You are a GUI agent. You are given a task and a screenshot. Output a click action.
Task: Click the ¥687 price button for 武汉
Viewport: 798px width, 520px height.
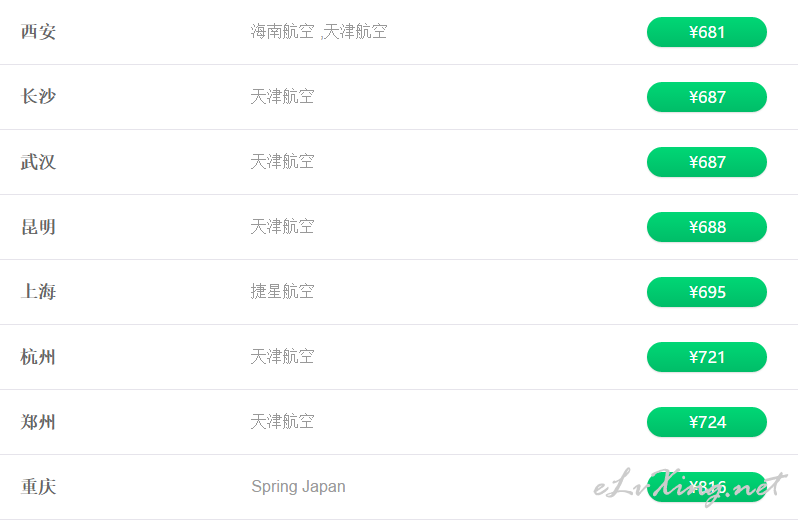[706, 162]
